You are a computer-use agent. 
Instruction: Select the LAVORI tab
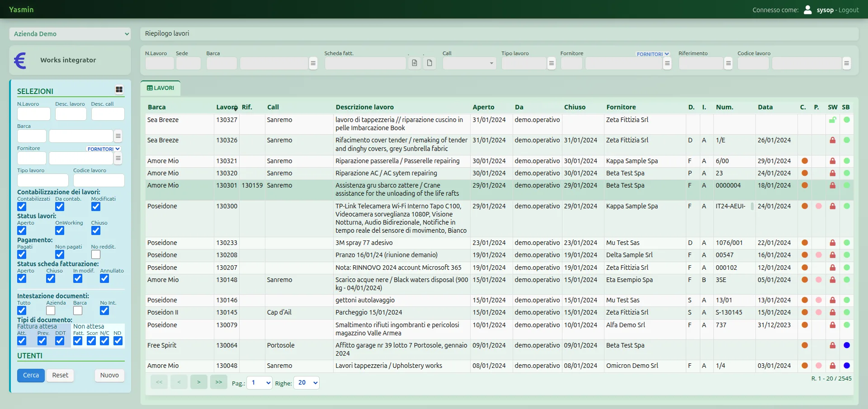160,88
